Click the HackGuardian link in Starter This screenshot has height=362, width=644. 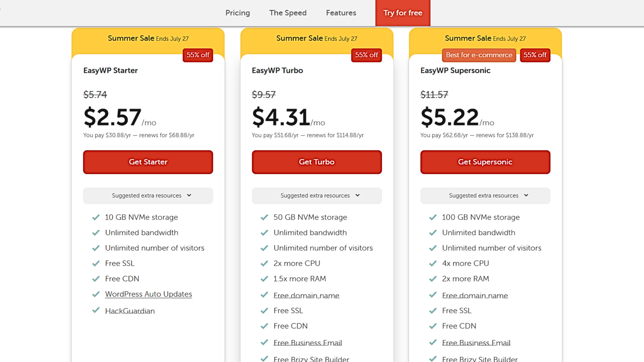(x=130, y=311)
